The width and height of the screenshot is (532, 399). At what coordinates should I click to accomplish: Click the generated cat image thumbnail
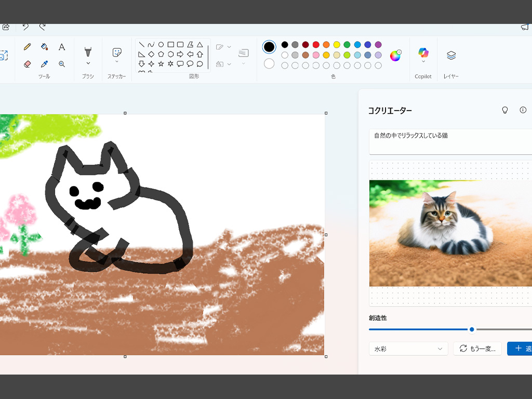[x=450, y=233]
